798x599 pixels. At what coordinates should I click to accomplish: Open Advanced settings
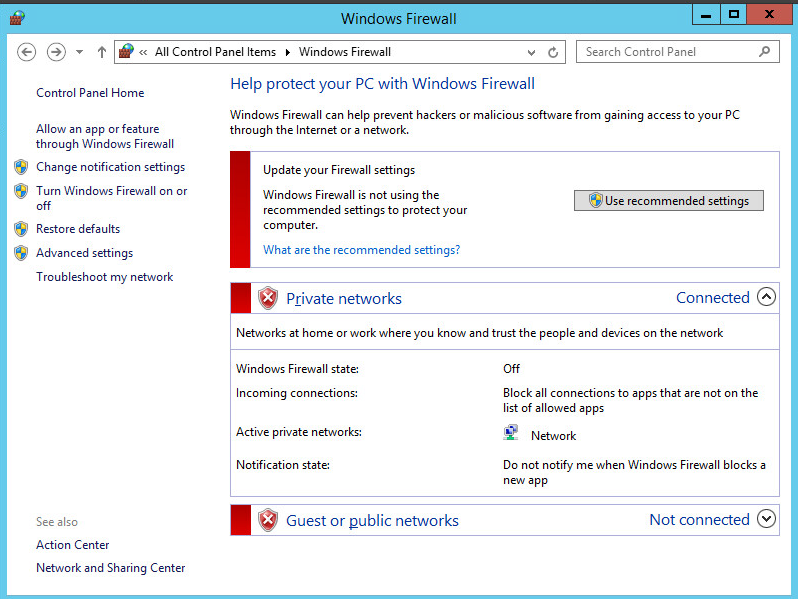coord(84,253)
